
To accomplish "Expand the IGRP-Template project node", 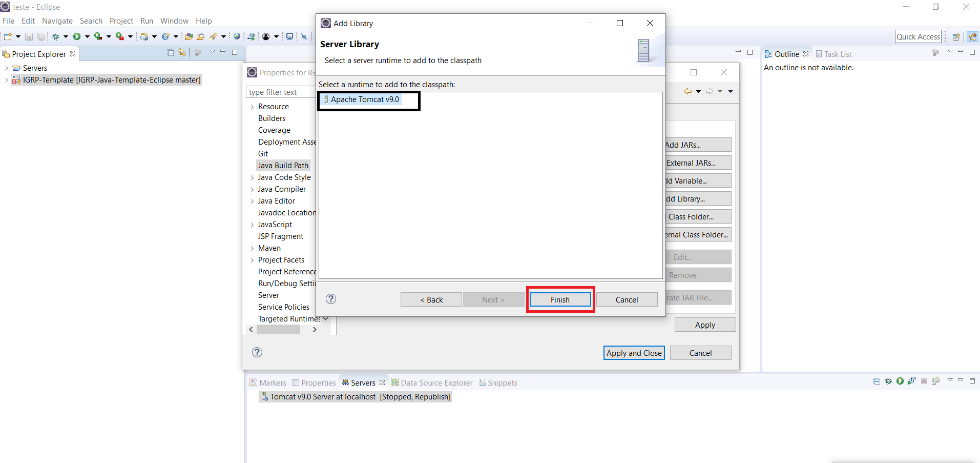I will pyautogui.click(x=6, y=80).
